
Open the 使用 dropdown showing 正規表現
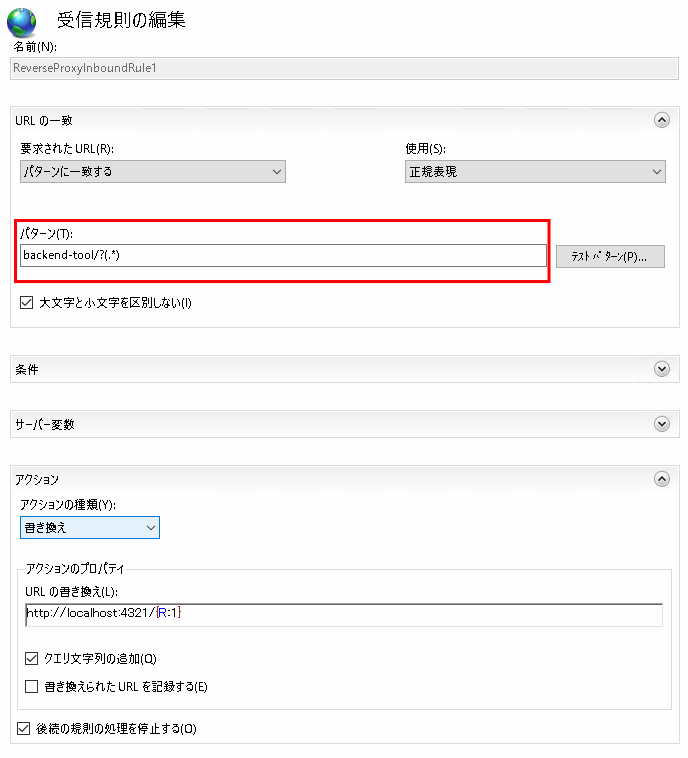click(535, 172)
